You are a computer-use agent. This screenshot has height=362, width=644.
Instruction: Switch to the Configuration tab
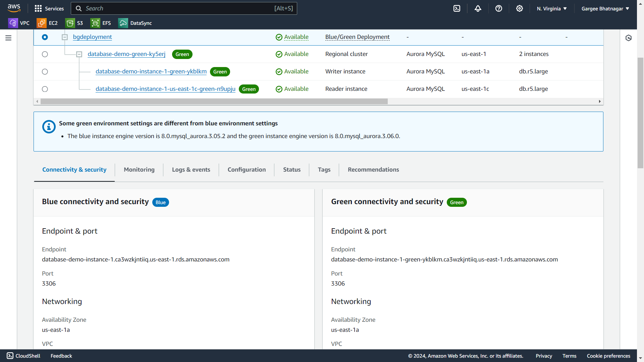pyautogui.click(x=247, y=170)
